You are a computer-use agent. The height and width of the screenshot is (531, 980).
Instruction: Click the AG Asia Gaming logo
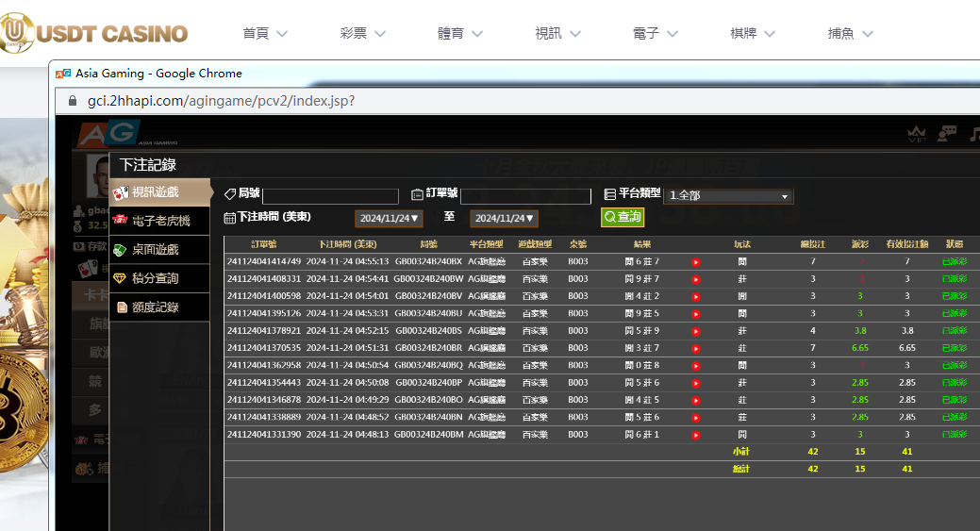(105, 136)
